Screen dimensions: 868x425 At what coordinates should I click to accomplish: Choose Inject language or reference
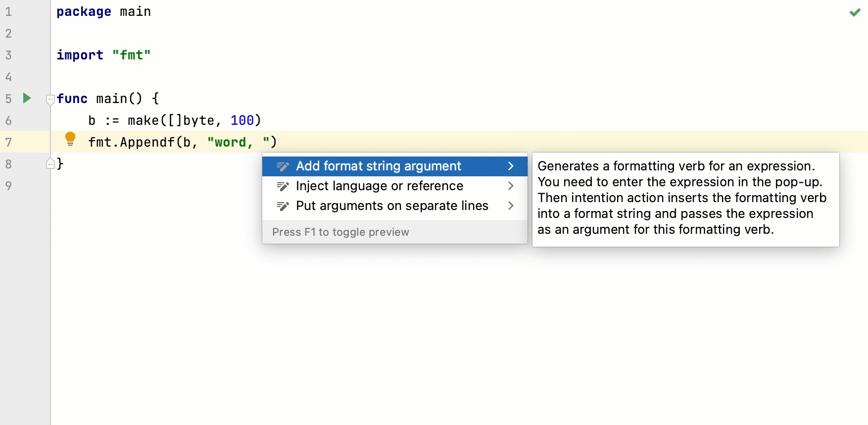point(380,186)
